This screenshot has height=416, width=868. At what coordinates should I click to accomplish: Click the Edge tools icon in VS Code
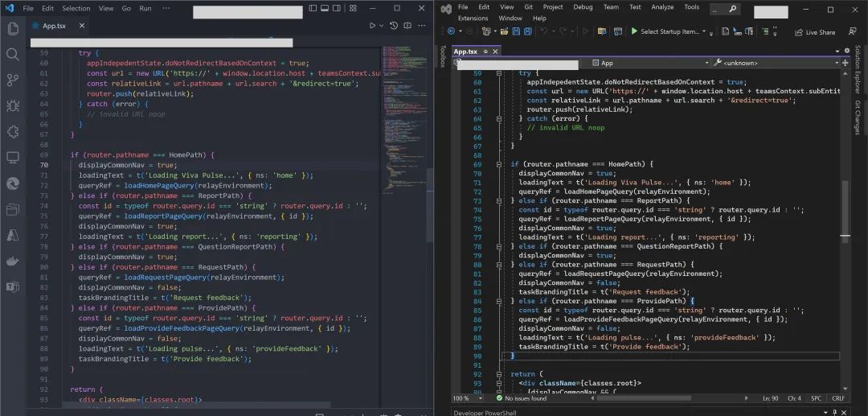[13, 183]
